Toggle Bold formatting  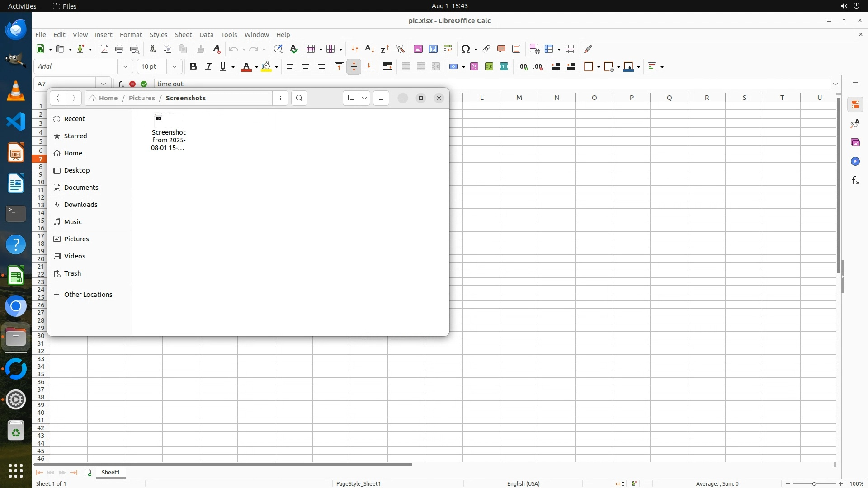[193, 66]
